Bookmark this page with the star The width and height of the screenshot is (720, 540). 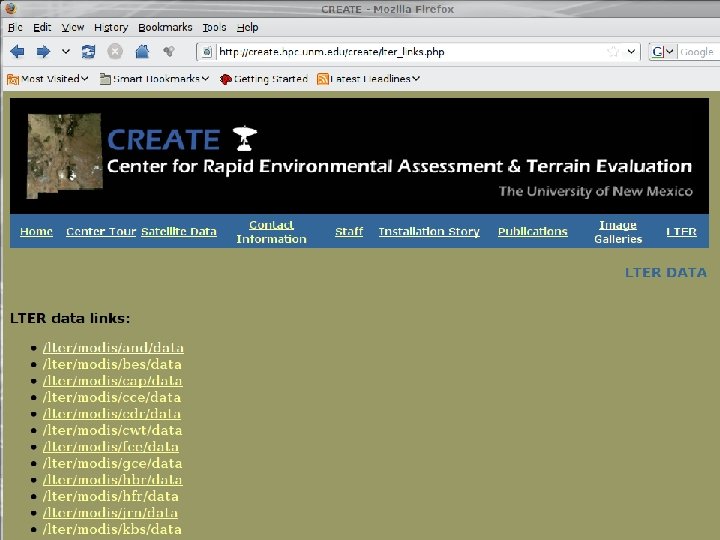click(x=613, y=51)
